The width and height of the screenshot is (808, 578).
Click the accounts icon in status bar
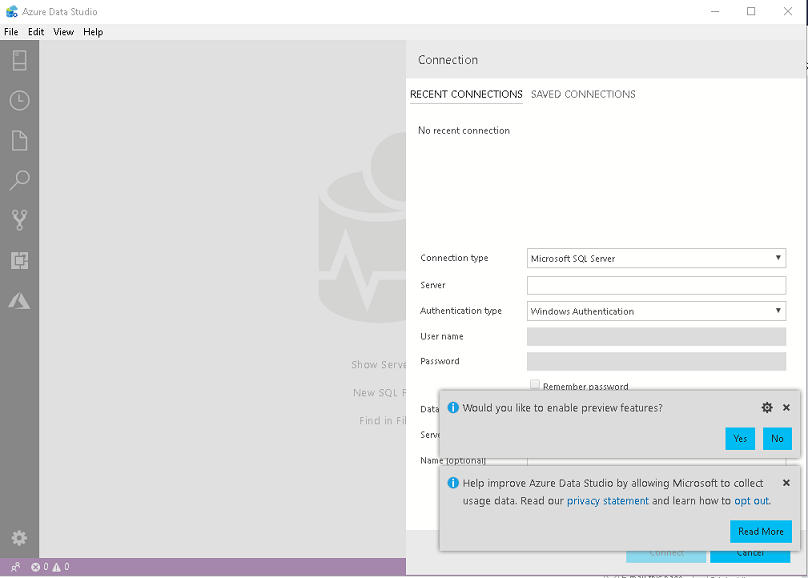coord(15,567)
